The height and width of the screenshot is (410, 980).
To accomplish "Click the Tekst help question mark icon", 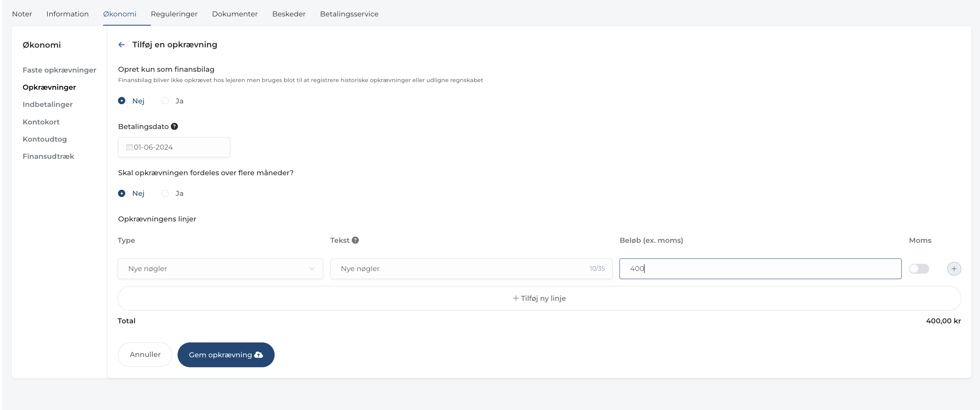I will click(355, 240).
